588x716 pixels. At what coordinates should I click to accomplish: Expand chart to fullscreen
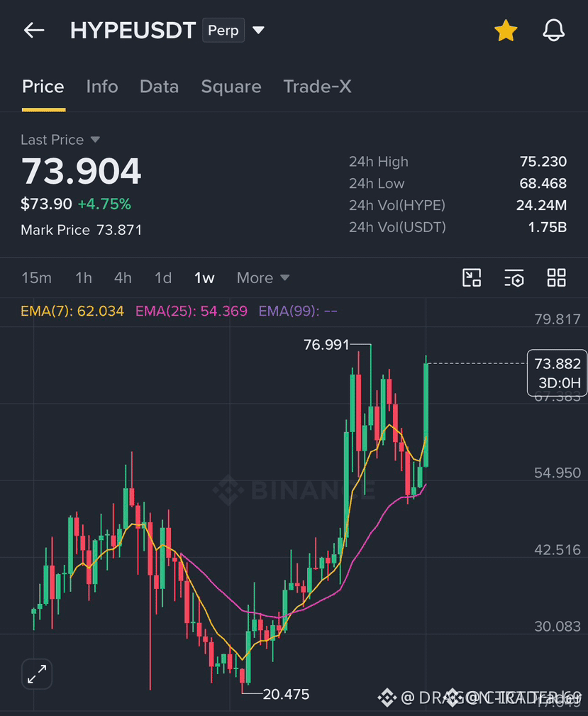[x=37, y=674]
